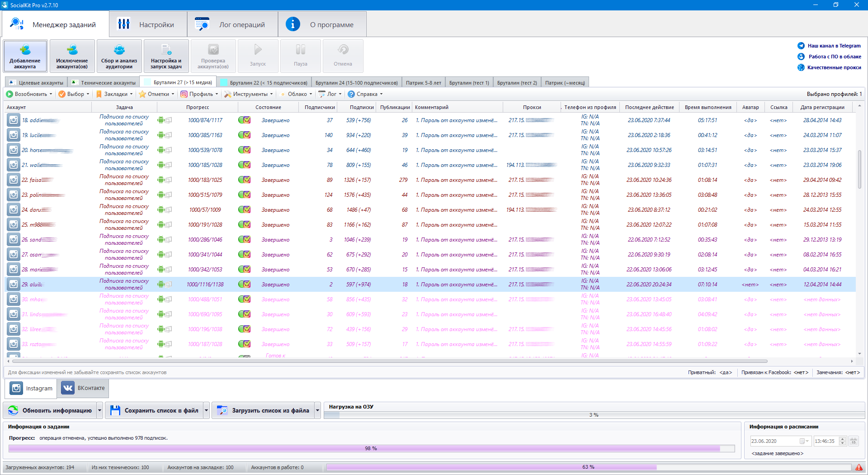Click Instagram icon of account 18. addi
The width and height of the screenshot is (868, 475).
pos(14,120)
